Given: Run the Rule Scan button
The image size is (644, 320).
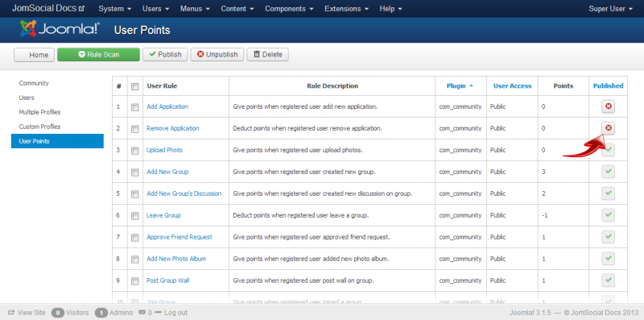Looking at the screenshot, I should [98, 55].
